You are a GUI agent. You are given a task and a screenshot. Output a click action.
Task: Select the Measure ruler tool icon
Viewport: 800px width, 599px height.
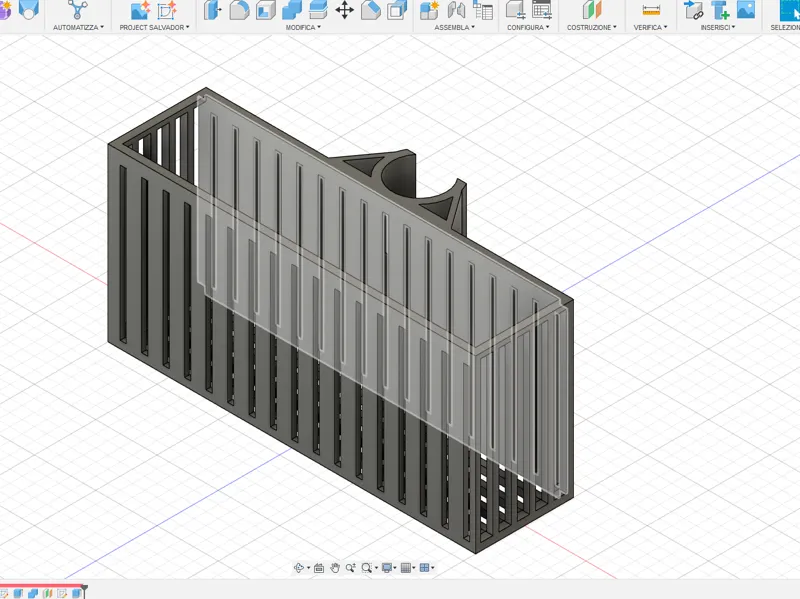coord(651,10)
